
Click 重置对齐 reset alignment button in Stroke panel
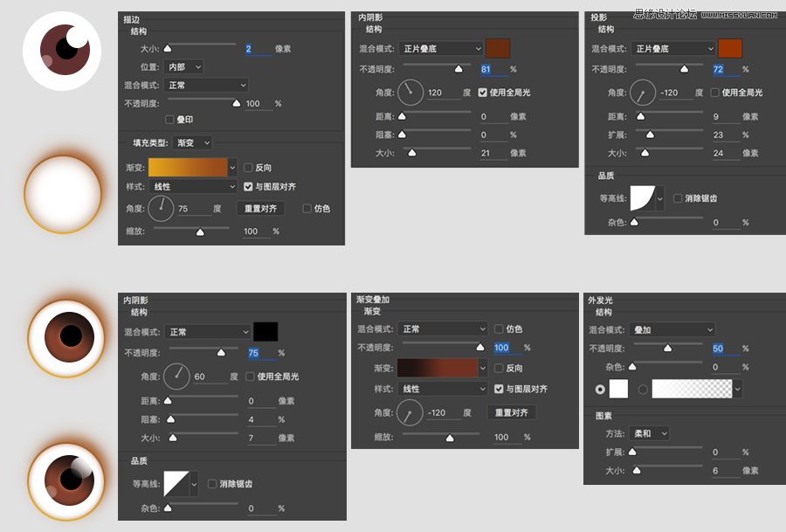pos(260,209)
